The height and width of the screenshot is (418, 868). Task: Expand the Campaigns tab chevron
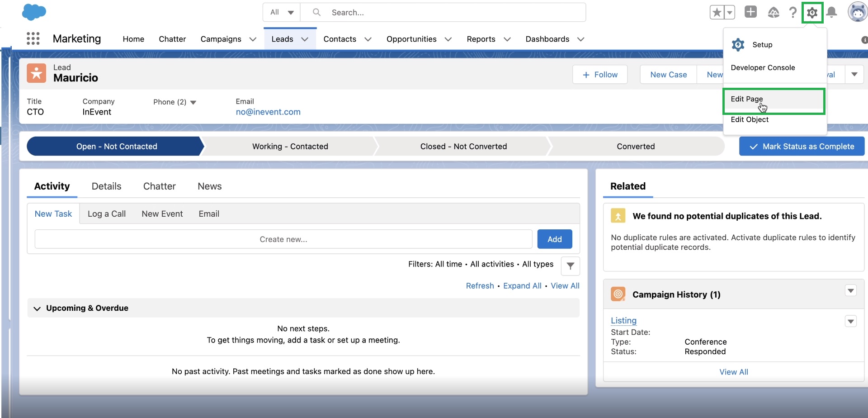tap(253, 39)
